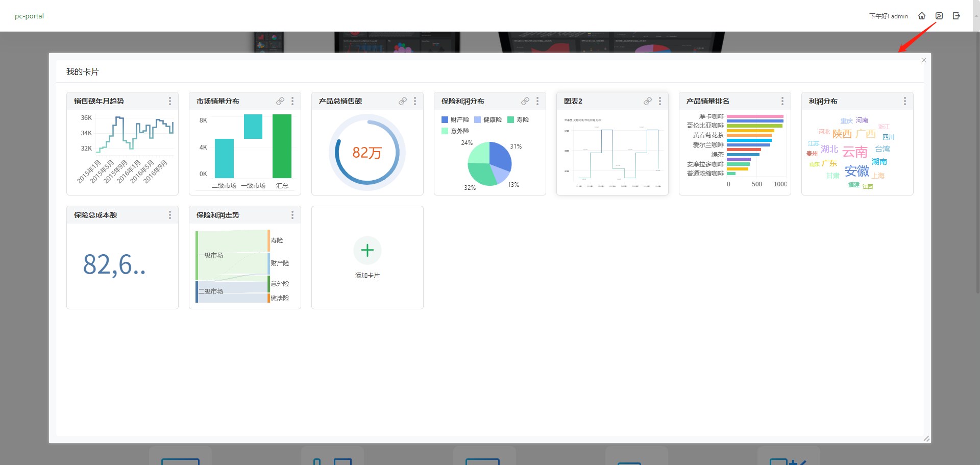This screenshot has height=465, width=980.
Task: Click the pc-portal logo text
Action: (29, 16)
